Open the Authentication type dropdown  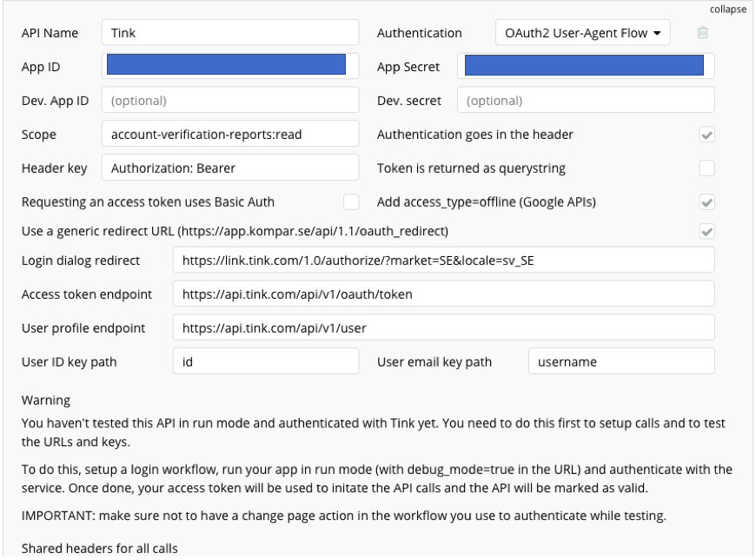(582, 33)
